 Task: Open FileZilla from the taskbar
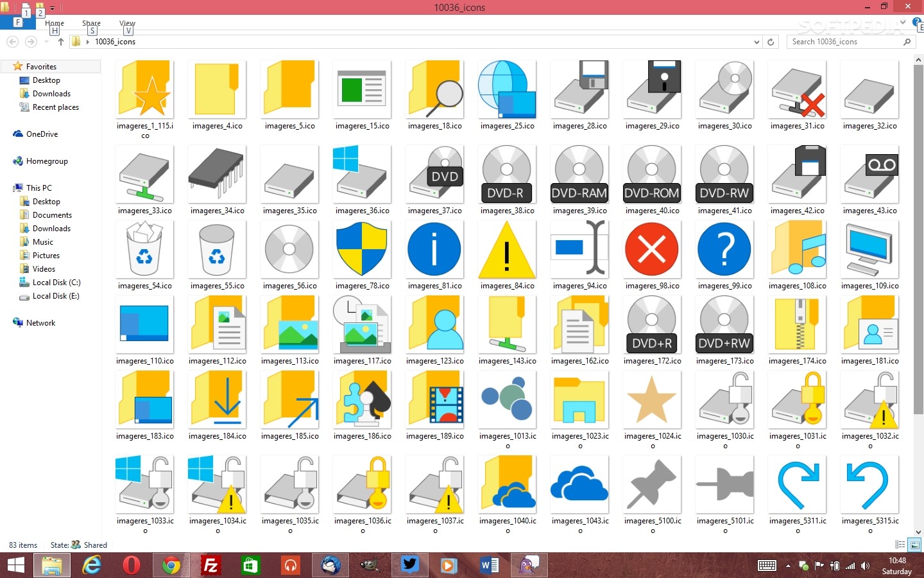pos(210,565)
